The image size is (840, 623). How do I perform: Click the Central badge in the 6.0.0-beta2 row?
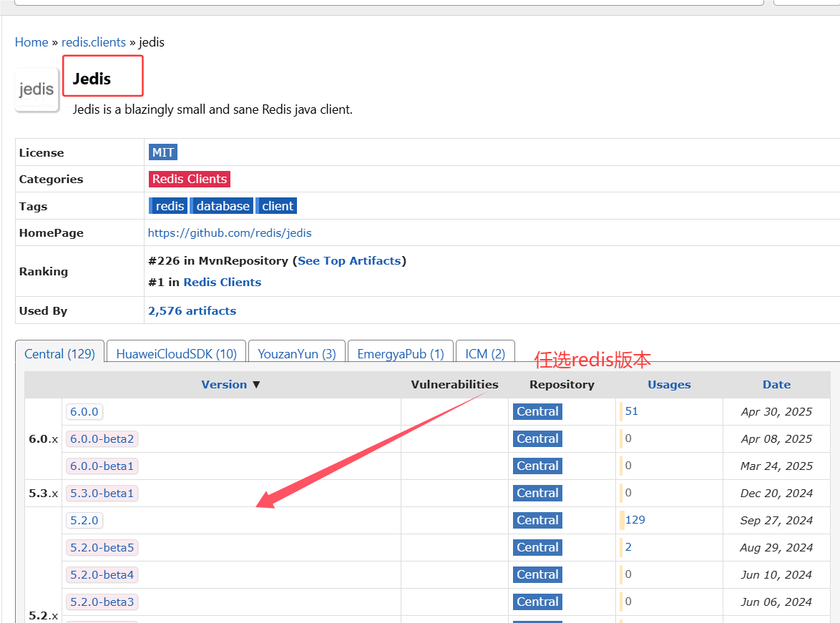(x=537, y=438)
